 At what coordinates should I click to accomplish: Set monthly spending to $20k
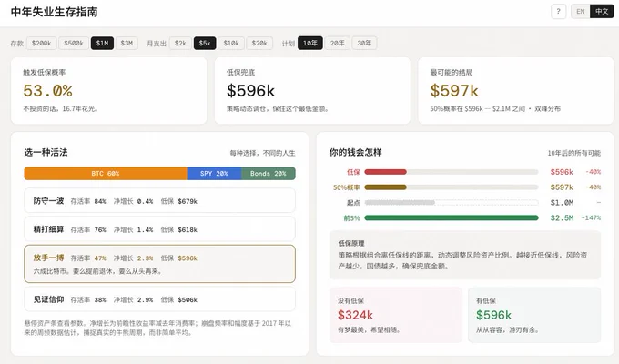point(259,43)
